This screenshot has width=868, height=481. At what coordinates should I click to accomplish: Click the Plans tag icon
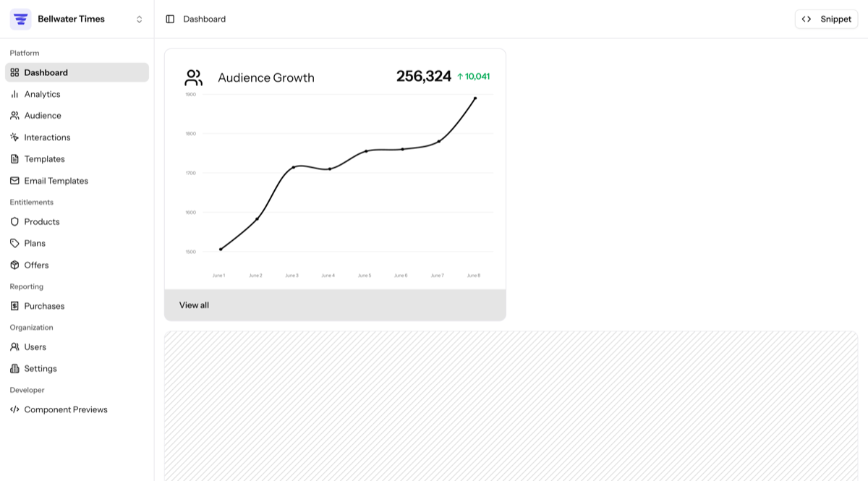coord(14,243)
